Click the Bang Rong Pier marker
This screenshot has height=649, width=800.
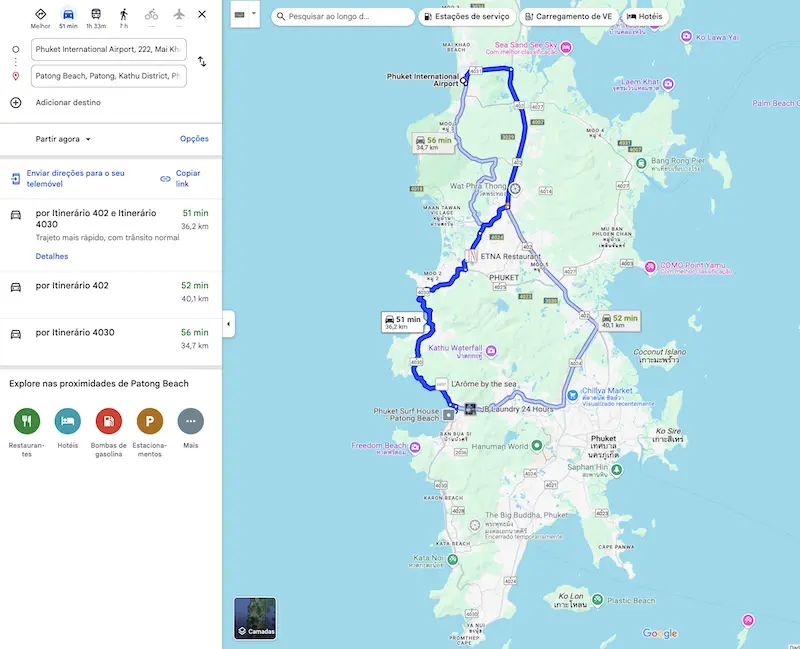(642, 163)
